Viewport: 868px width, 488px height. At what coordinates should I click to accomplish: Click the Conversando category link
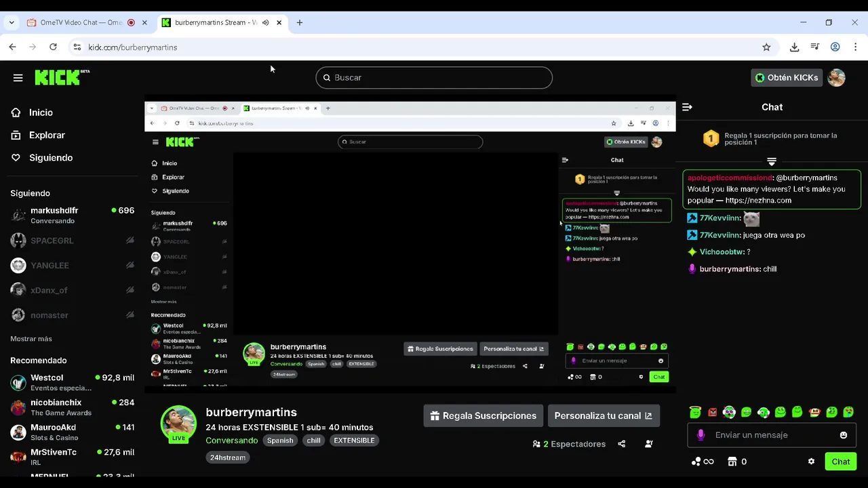click(232, 441)
